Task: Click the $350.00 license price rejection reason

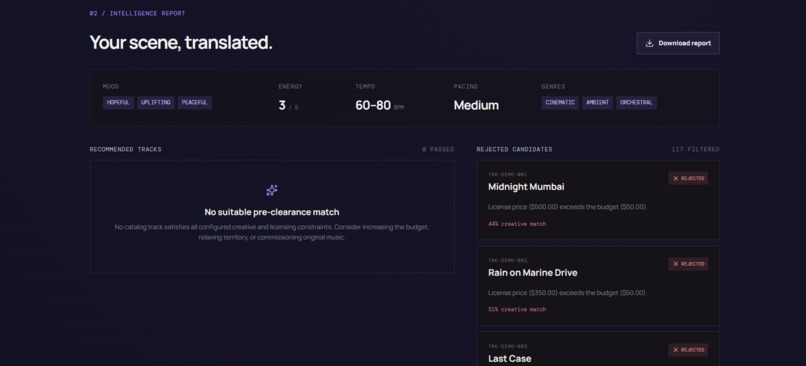Action: pos(567,293)
